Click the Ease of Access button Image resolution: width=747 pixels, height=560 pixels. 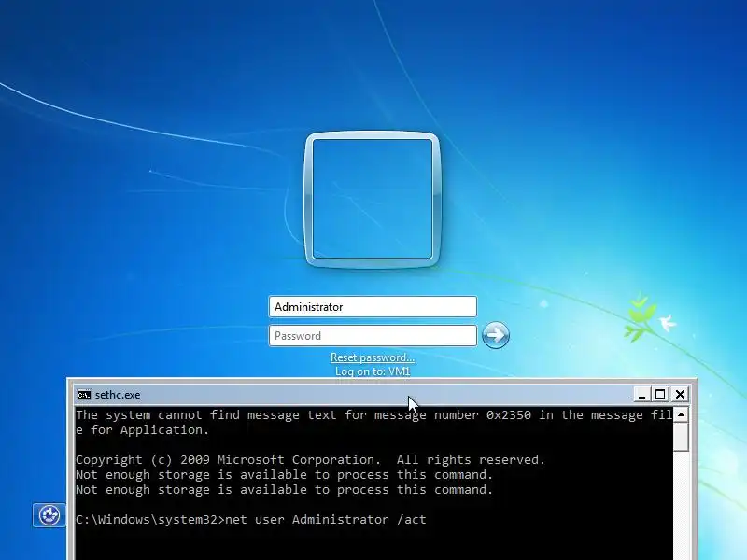pos(49,515)
